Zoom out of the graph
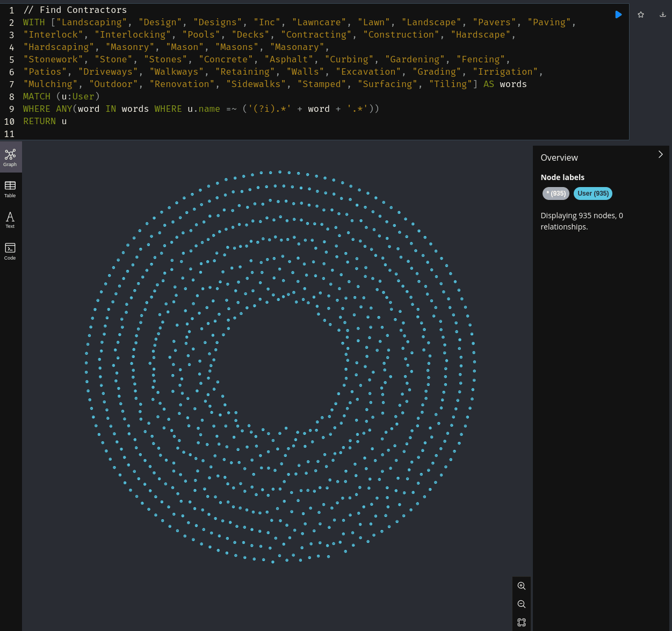This screenshot has width=672, height=631. point(521,604)
